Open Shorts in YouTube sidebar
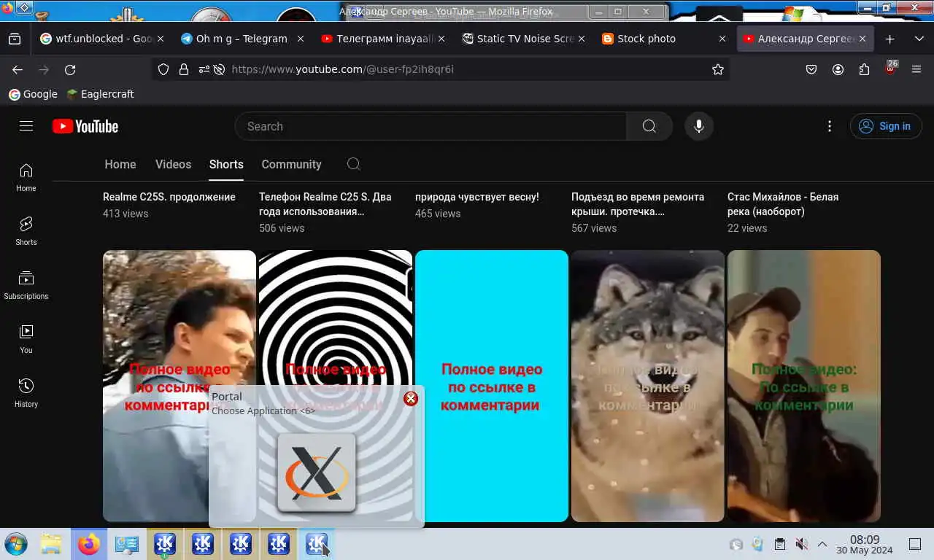 click(x=26, y=231)
